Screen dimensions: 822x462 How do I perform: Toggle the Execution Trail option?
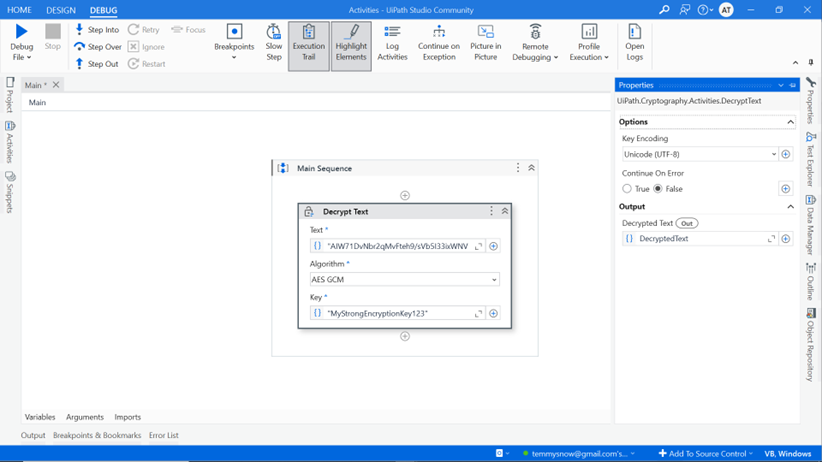tap(309, 46)
